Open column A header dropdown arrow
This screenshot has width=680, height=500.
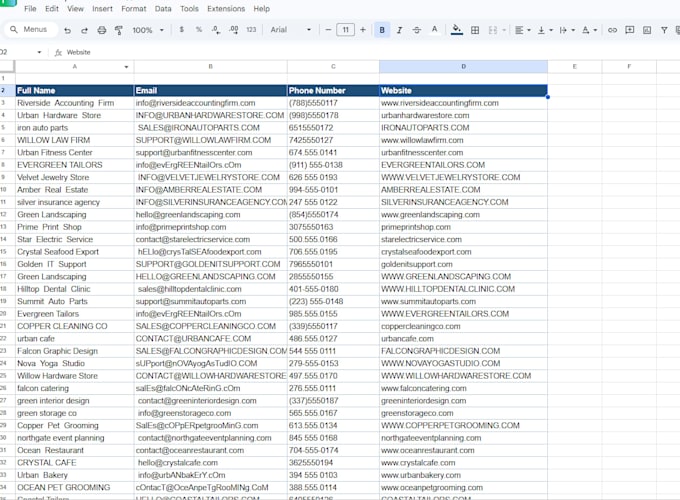click(126, 67)
